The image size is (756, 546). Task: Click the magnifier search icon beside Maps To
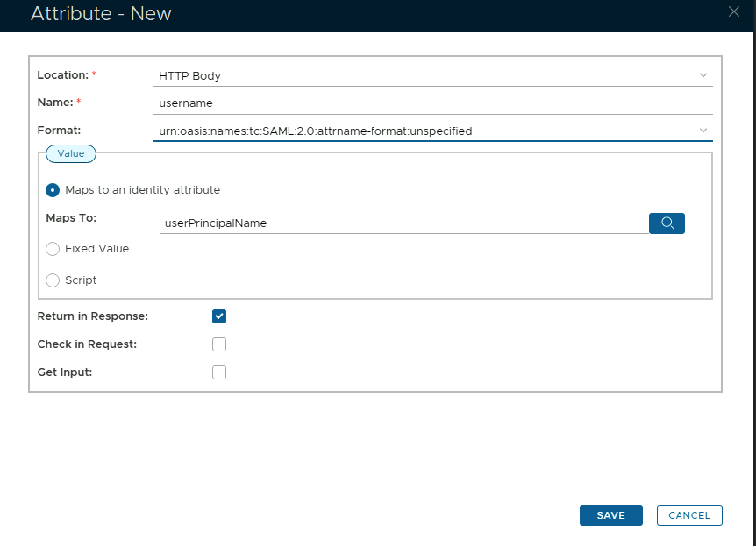click(x=667, y=223)
